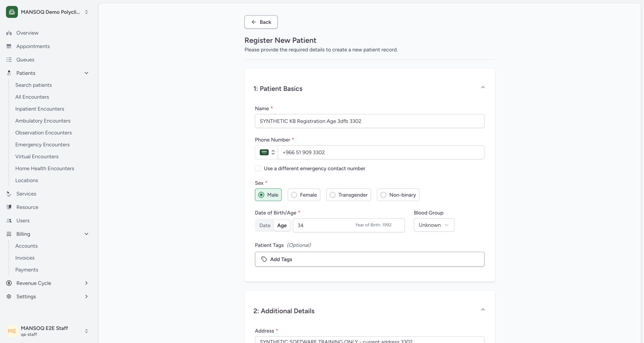Screen dimensions: 644x343
Task: Enable different emergency contact number checkbox
Action: coord(258,168)
